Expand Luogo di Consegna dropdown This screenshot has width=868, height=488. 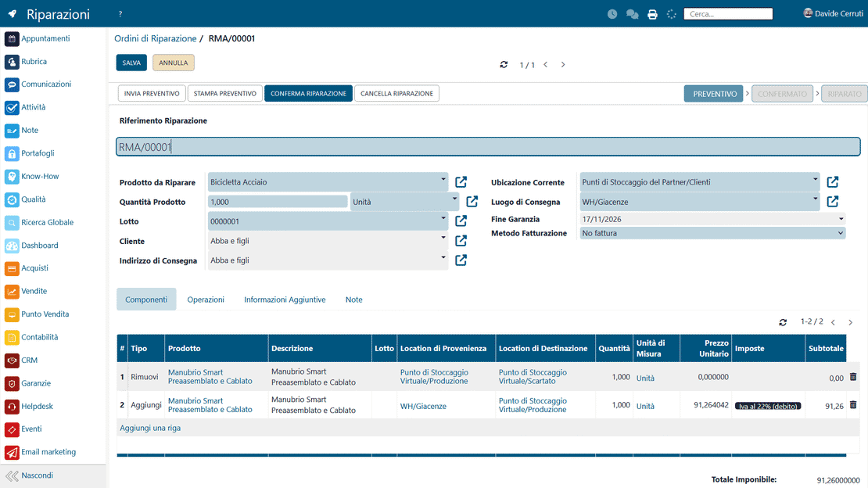click(815, 199)
